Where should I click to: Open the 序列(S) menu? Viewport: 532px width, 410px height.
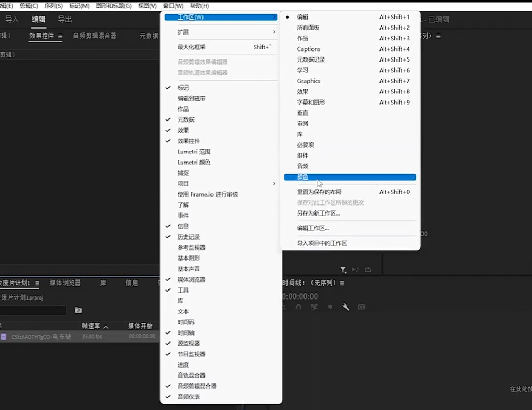[53, 6]
